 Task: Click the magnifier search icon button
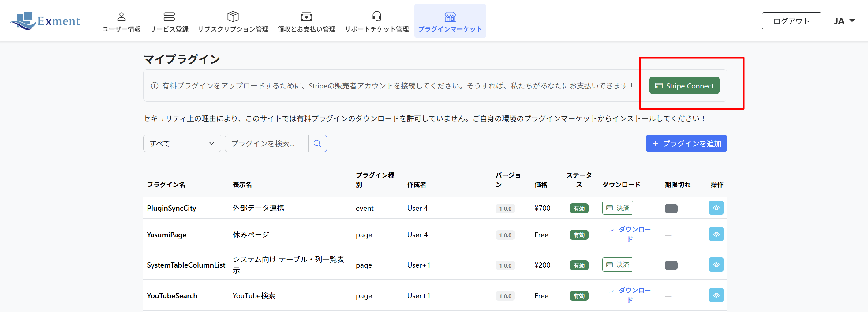317,144
